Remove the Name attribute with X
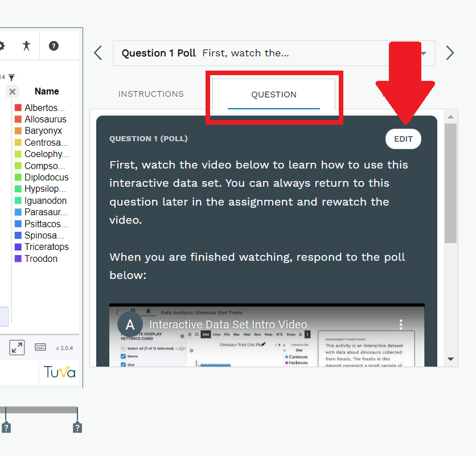 tap(13, 92)
